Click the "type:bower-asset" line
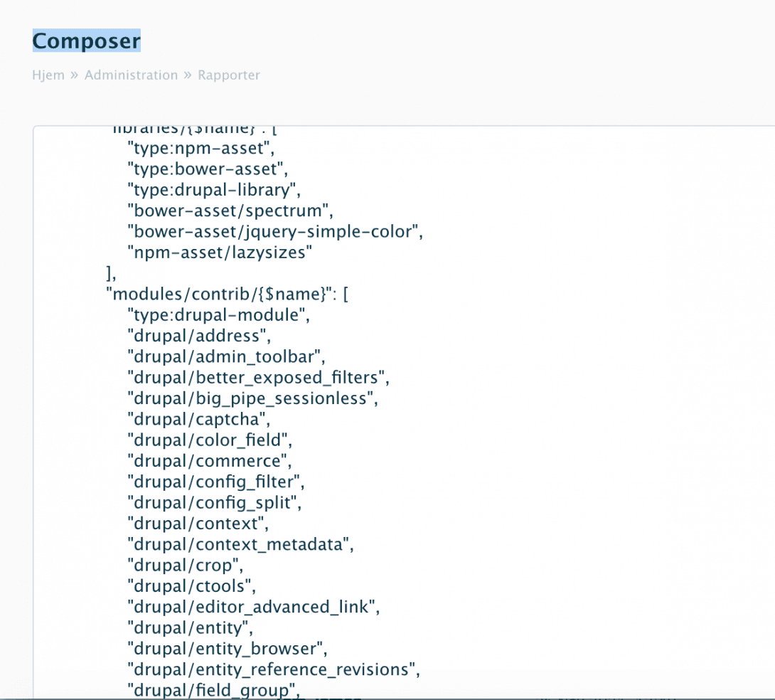 tap(207, 170)
